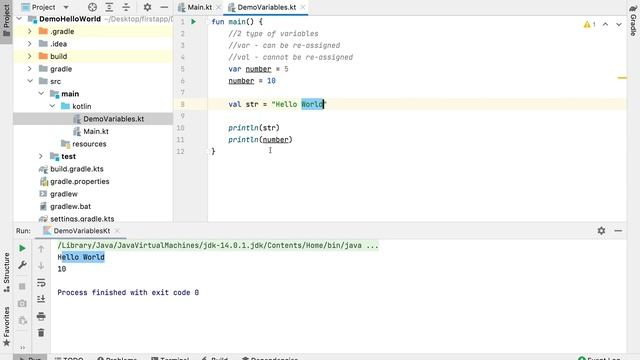
Task: Toggle soft-wrap in Run console
Action: [41, 282]
